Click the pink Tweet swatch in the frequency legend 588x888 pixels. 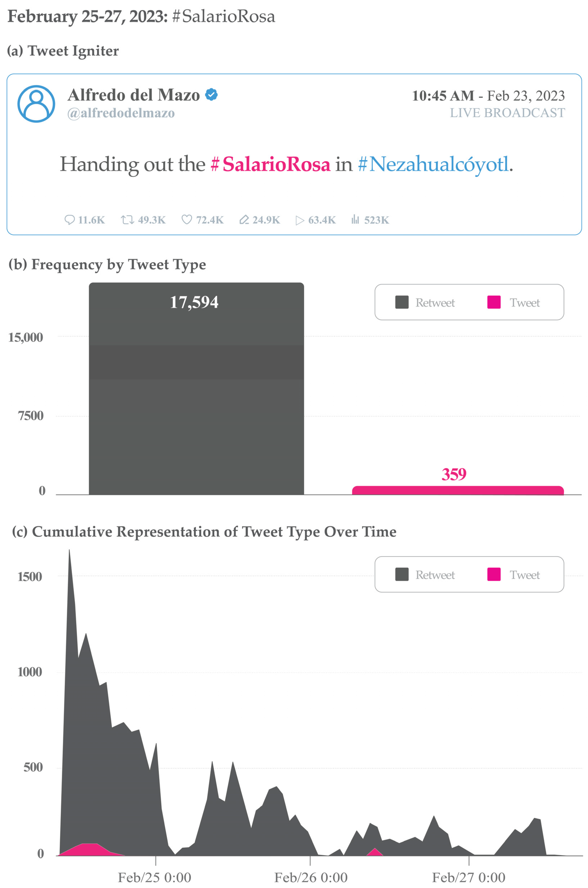click(494, 302)
